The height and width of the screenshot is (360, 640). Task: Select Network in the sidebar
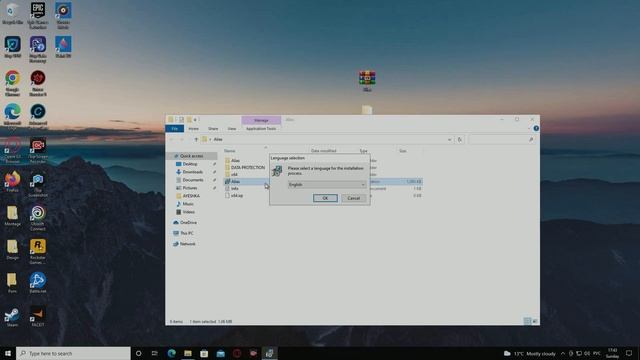(x=187, y=244)
